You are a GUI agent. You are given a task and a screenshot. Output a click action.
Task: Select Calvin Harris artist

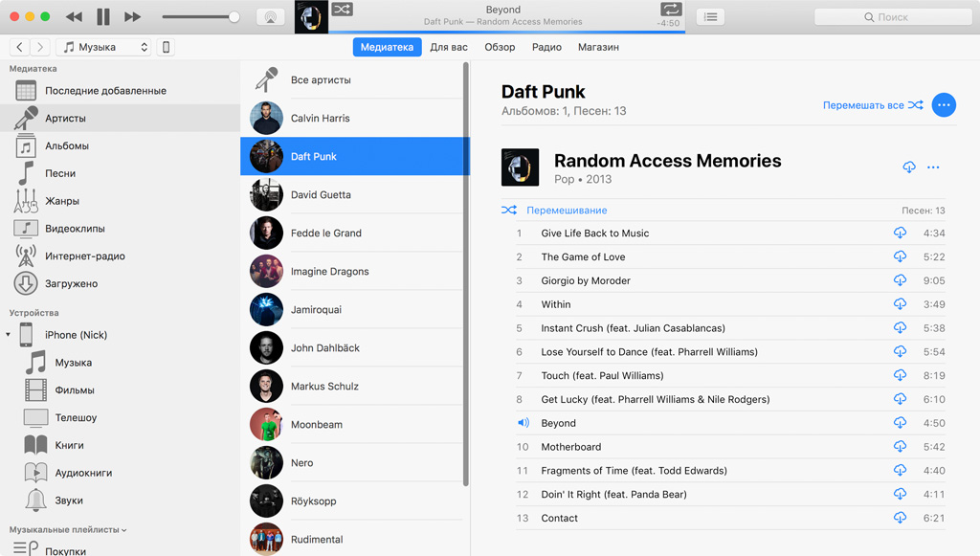point(352,118)
